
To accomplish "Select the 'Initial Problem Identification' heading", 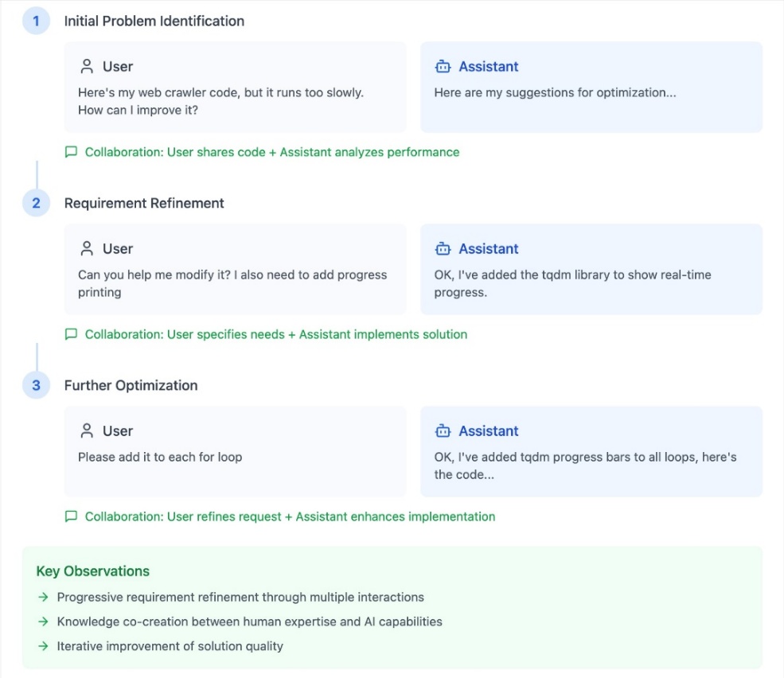I will point(154,21).
